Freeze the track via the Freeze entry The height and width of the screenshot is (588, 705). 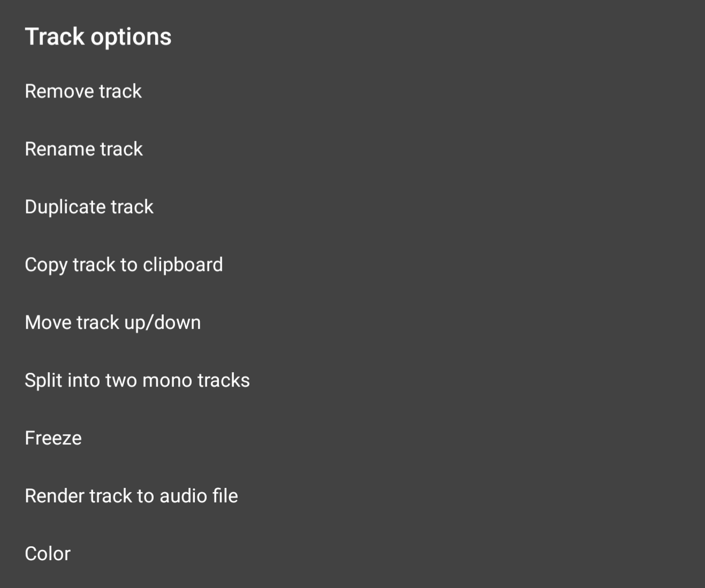point(54,438)
